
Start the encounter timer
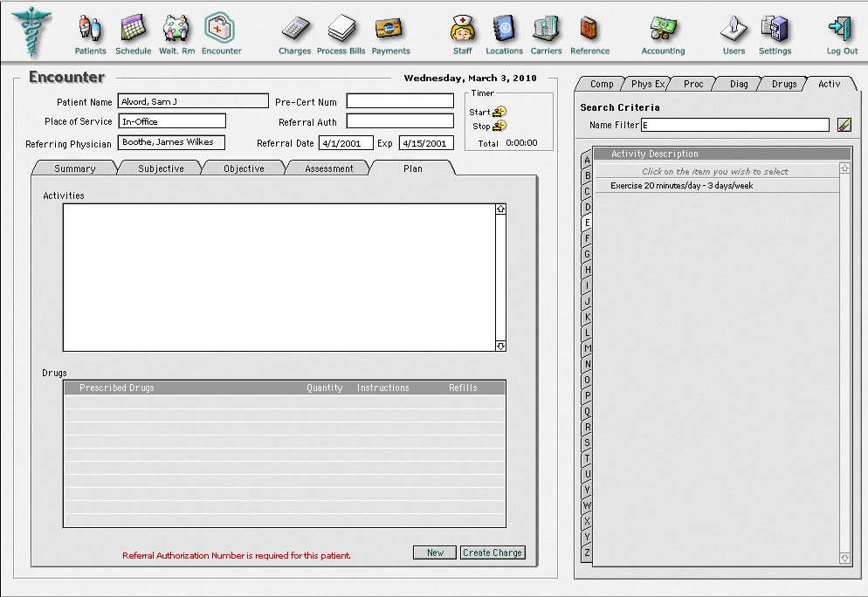point(499,112)
